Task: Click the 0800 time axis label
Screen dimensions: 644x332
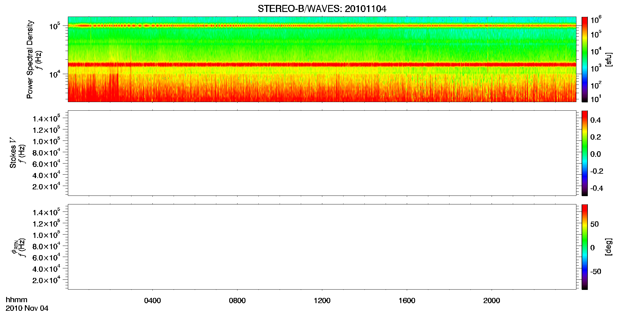Action: pos(237,301)
